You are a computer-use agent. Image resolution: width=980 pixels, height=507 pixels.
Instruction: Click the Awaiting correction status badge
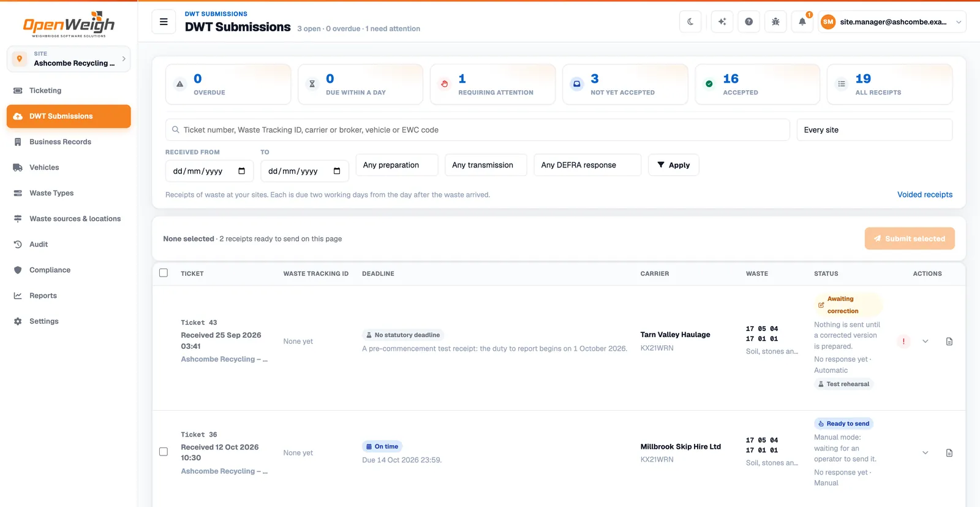pos(848,305)
